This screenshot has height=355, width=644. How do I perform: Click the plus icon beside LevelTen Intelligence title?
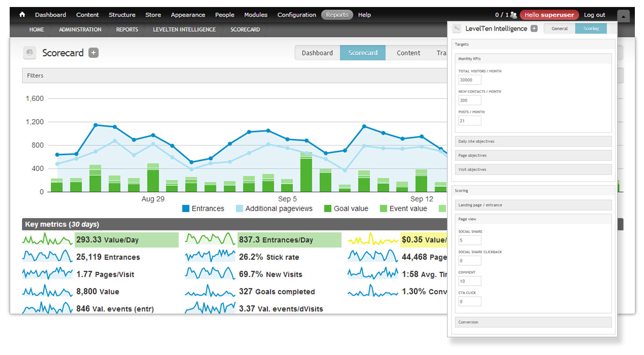(x=534, y=28)
